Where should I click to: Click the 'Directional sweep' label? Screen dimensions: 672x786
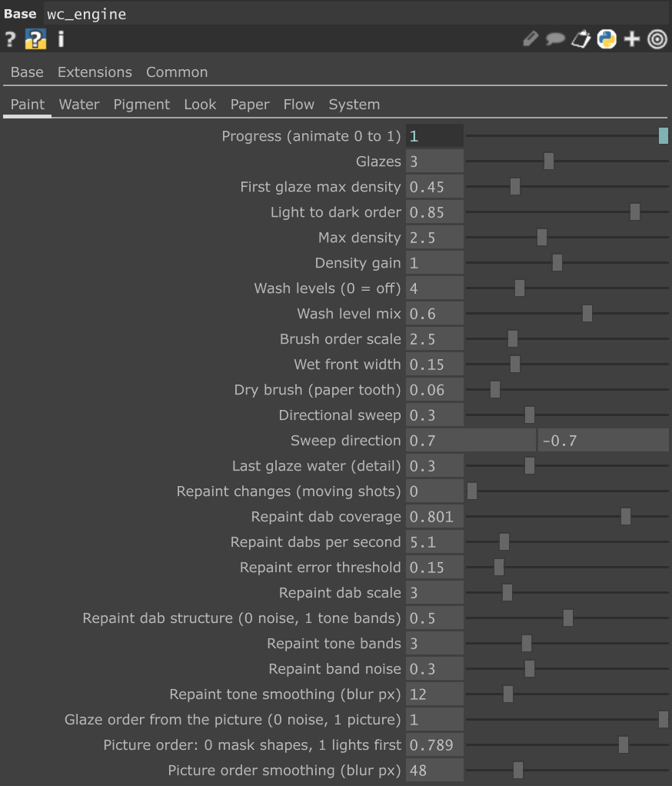point(340,415)
